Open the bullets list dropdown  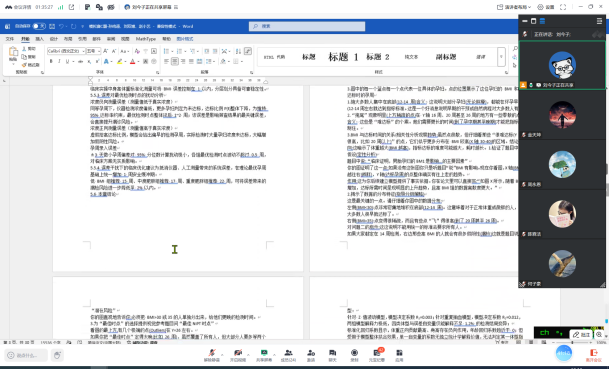pyautogui.click(x=171, y=51)
